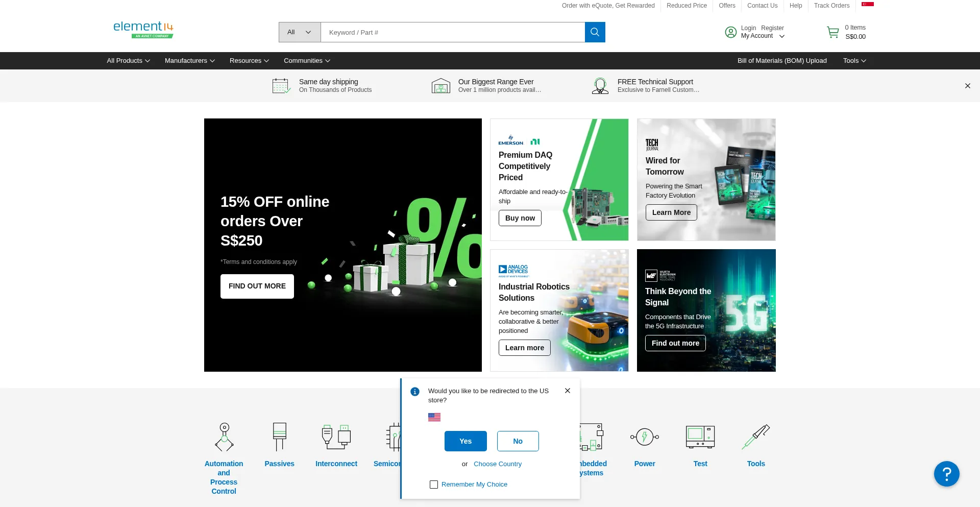Click the Keyword / Part # search field

[x=452, y=32]
